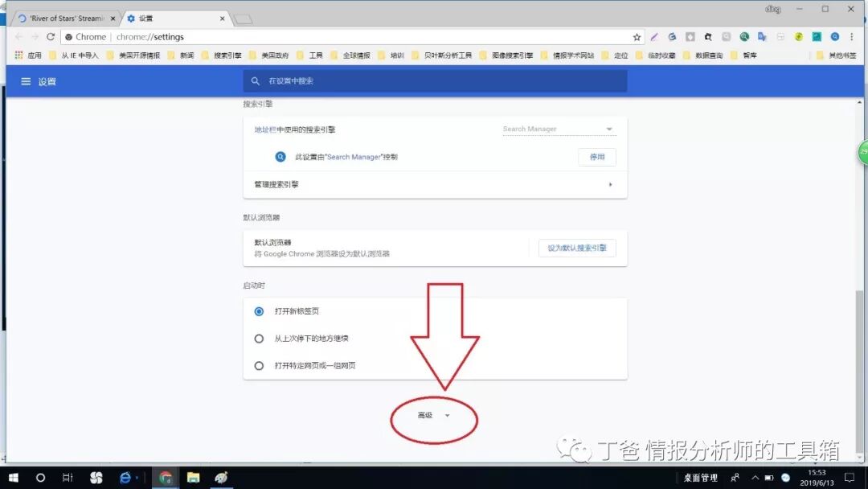
Task: Bookmark this page with star icon
Action: coord(637,37)
